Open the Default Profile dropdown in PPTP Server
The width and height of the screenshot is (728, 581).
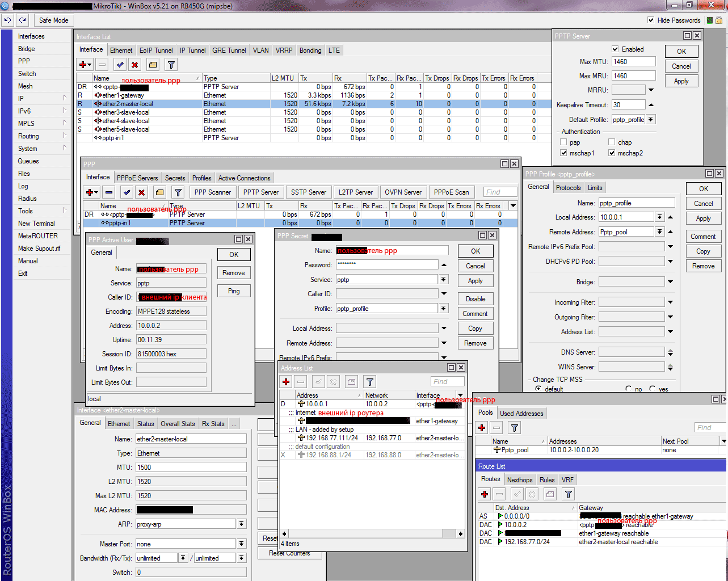pyautogui.click(x=651, y=120)
